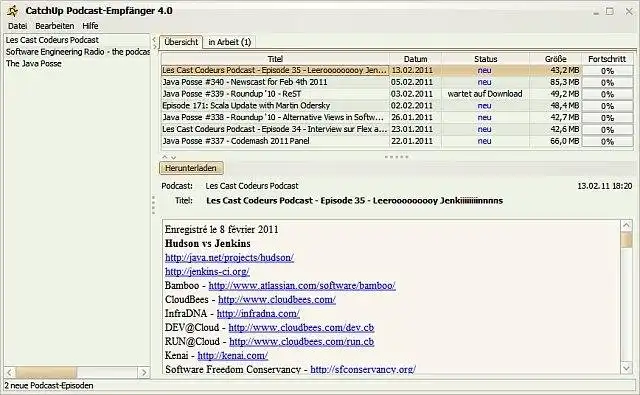The height and width of the screenshot is (395, 640).
Task: Sort episodes by Datum column header
Action: pyautogui.click(x=416, y=59)
